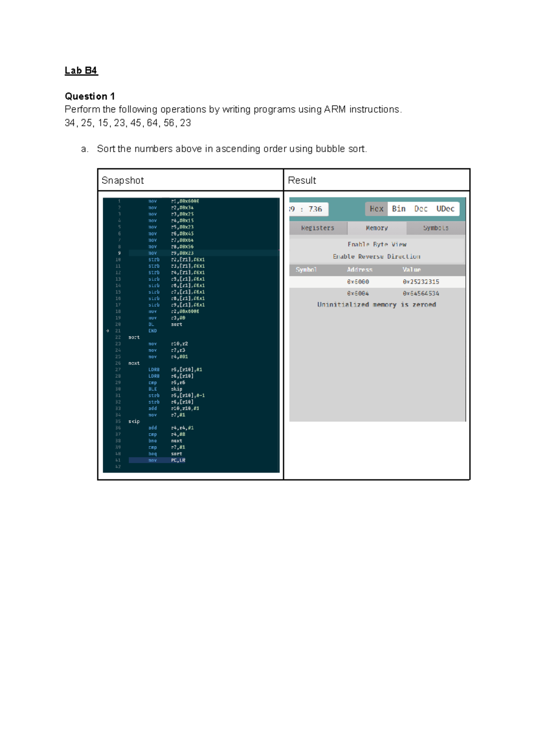Click the 'Question 1' heading

pyautogui.click(x=90, y=96)
